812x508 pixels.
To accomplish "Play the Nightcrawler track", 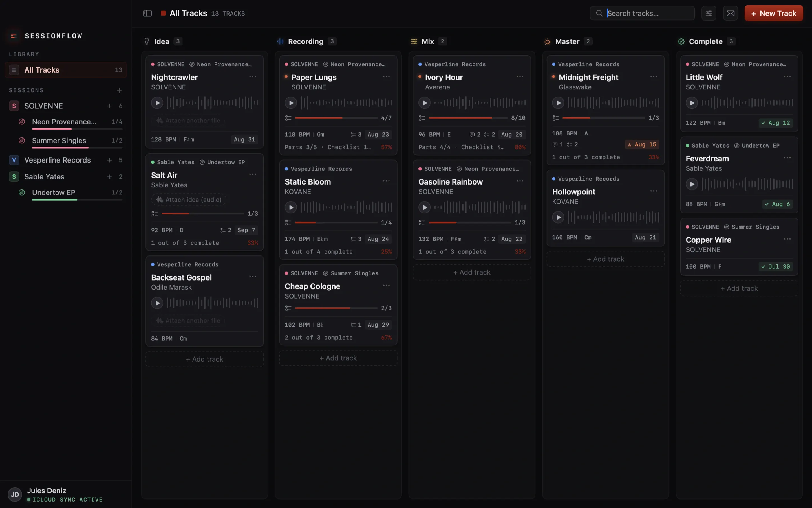I will (157, 102).
